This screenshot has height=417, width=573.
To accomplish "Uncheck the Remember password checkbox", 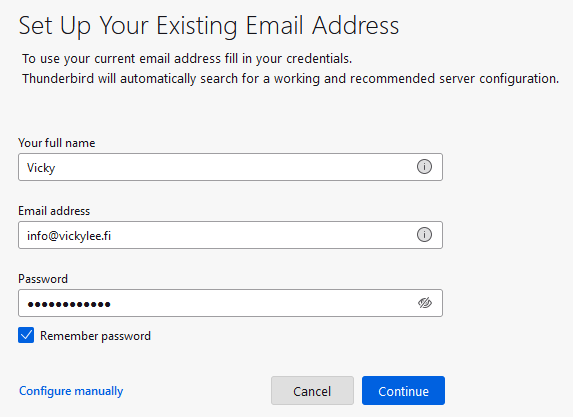I will point(26,335).
